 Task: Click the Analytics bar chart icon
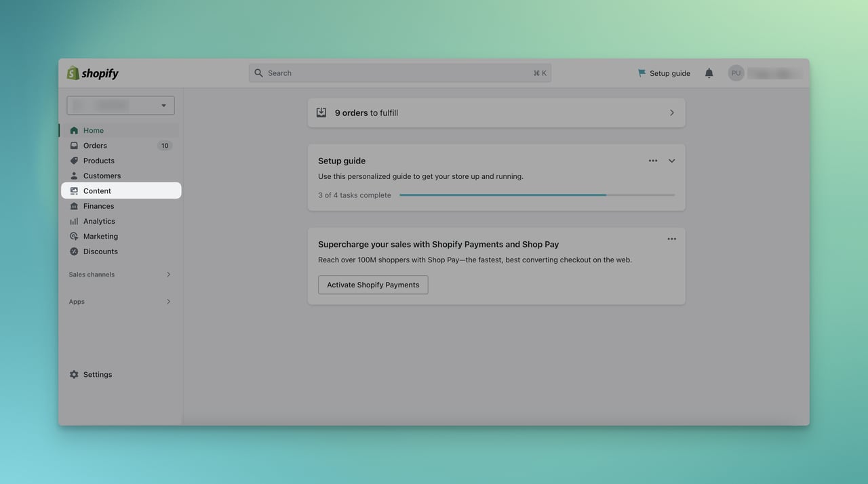[74, 221]
